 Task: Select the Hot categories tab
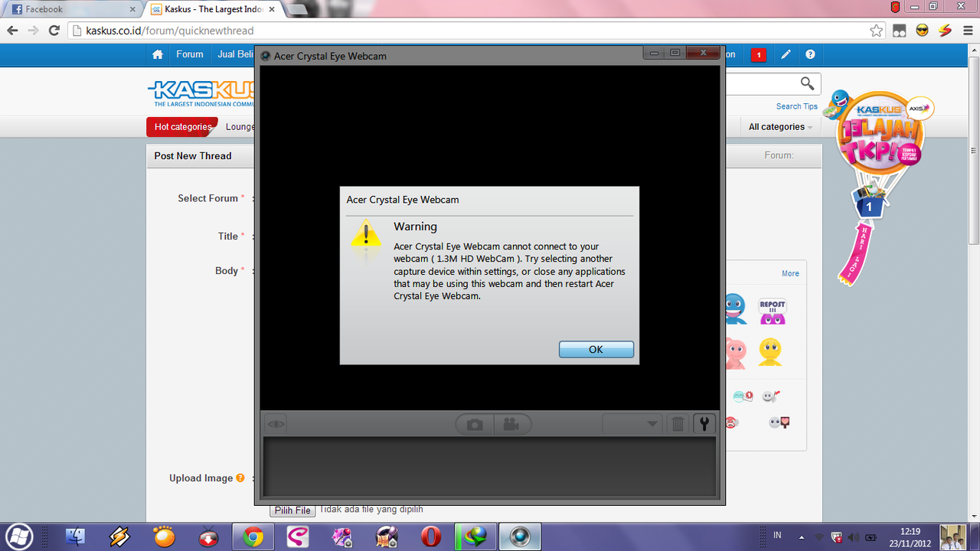tap(182, 127)
